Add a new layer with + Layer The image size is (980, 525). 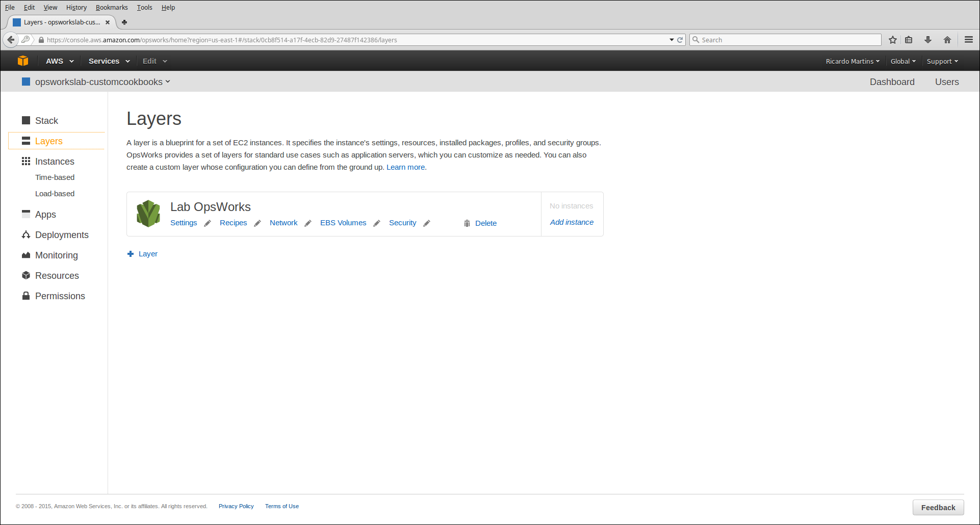pos(143,254)
